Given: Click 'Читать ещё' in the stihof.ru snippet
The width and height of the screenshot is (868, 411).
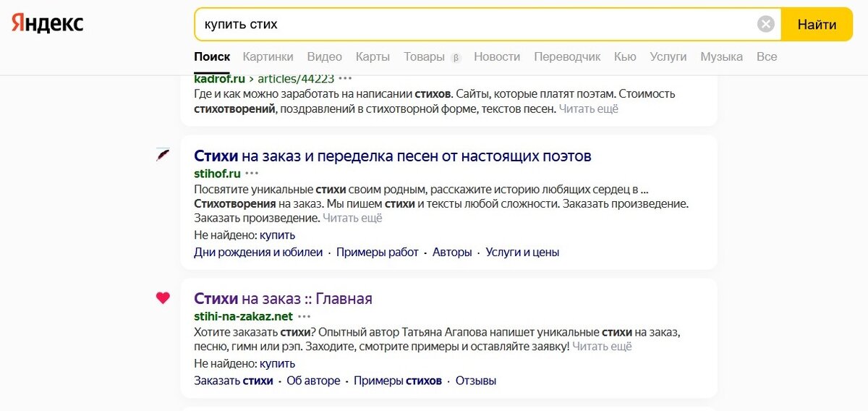Looking at the screenshot, I should pos(352,217).
